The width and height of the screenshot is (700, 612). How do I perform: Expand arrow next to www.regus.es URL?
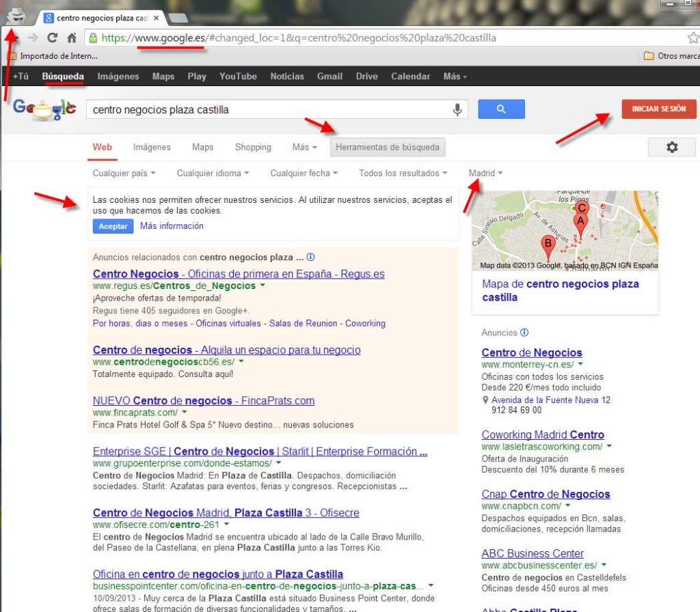pos(262,285)
